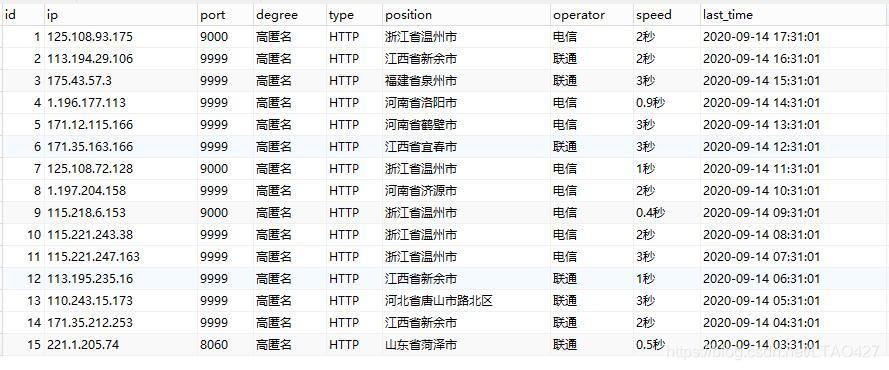This screenshot has width=889, height=370.
Task: Select IP cell 125.108.93.175
Action: pos(90,37)
